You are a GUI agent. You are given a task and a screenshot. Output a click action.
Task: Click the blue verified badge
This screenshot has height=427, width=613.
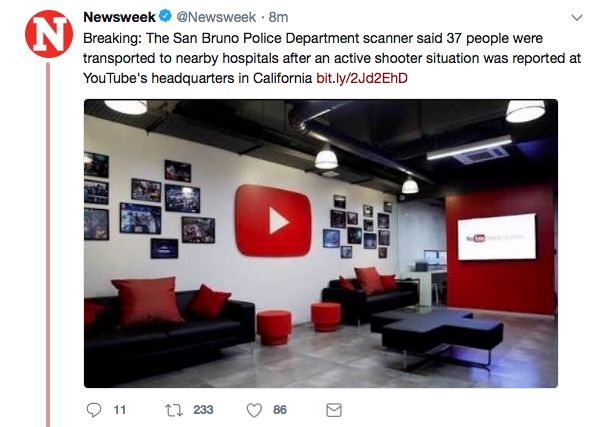click(165, 16)
